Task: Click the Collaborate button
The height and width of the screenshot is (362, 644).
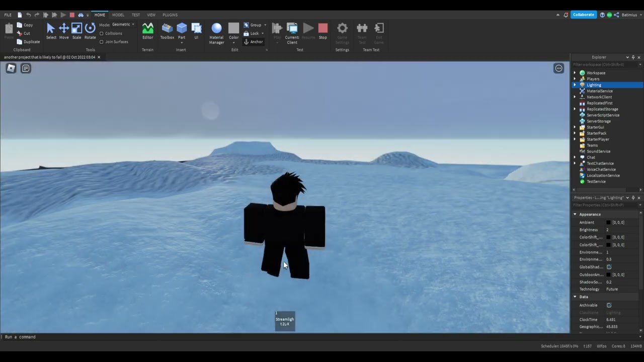Action: coord(584,15)
